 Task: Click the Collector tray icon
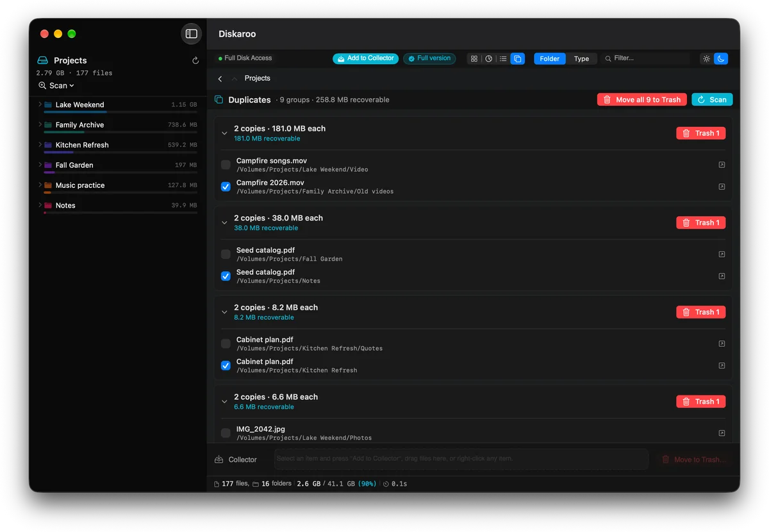tap(219, 460)
